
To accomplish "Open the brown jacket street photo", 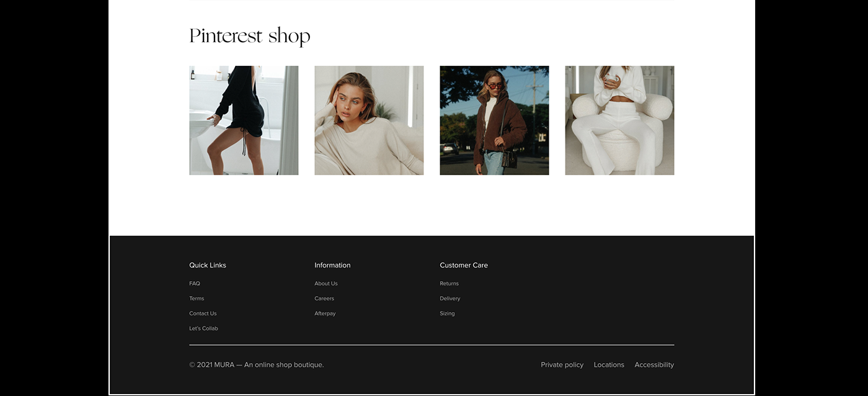I will [494, 120].
